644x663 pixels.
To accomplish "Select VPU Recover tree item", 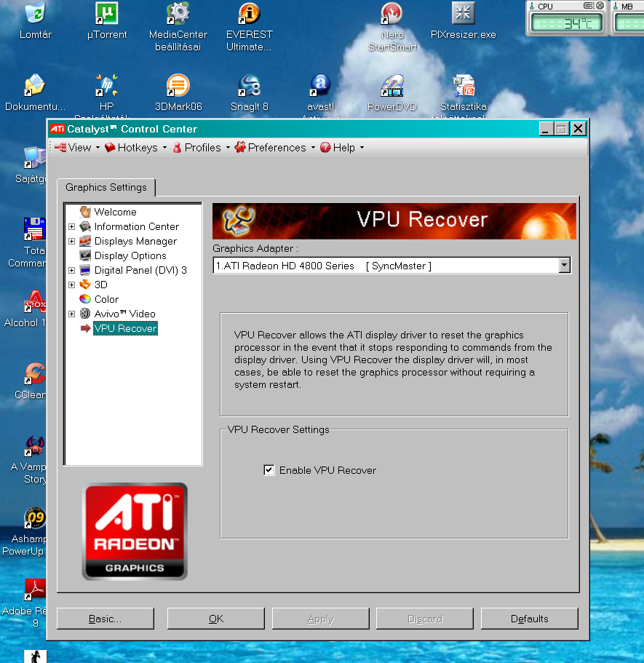I will pos(125,328).
